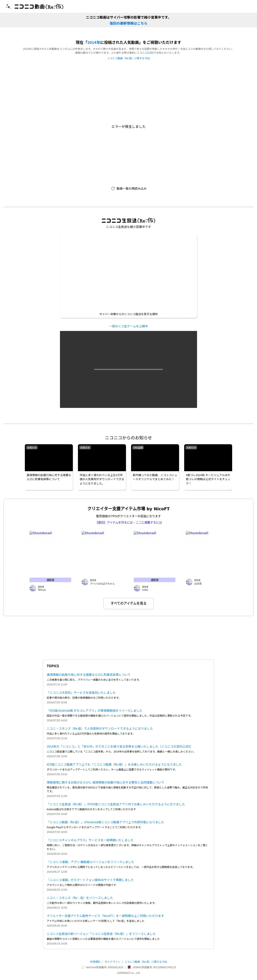
Task: Open 一部のニコ生ゲームを公開中 link
Action: 128,326
